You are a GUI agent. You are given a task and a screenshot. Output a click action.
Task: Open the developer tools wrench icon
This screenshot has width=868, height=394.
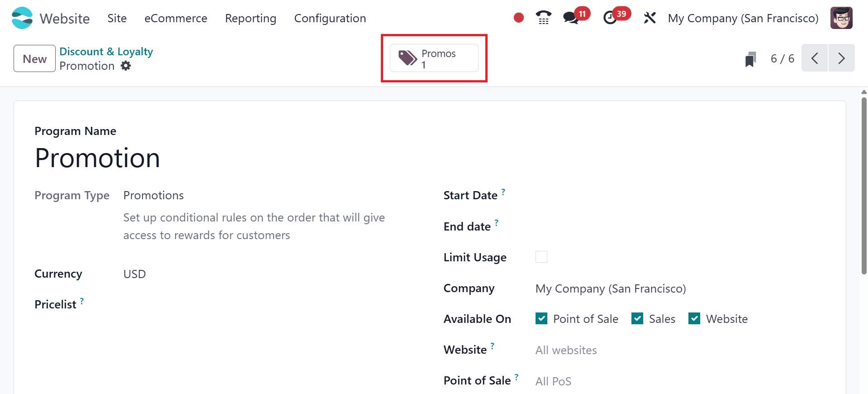(650, 18)
